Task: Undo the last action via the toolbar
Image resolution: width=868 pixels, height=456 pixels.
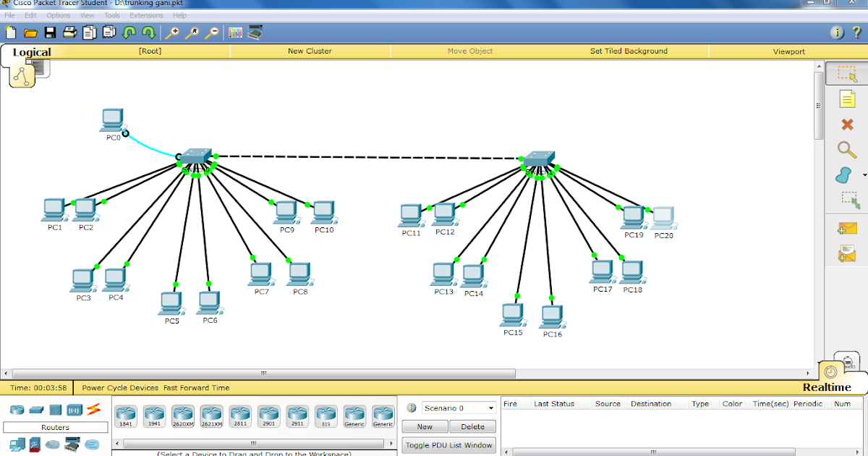Action: pyautogui.click(x=129, y=33)
